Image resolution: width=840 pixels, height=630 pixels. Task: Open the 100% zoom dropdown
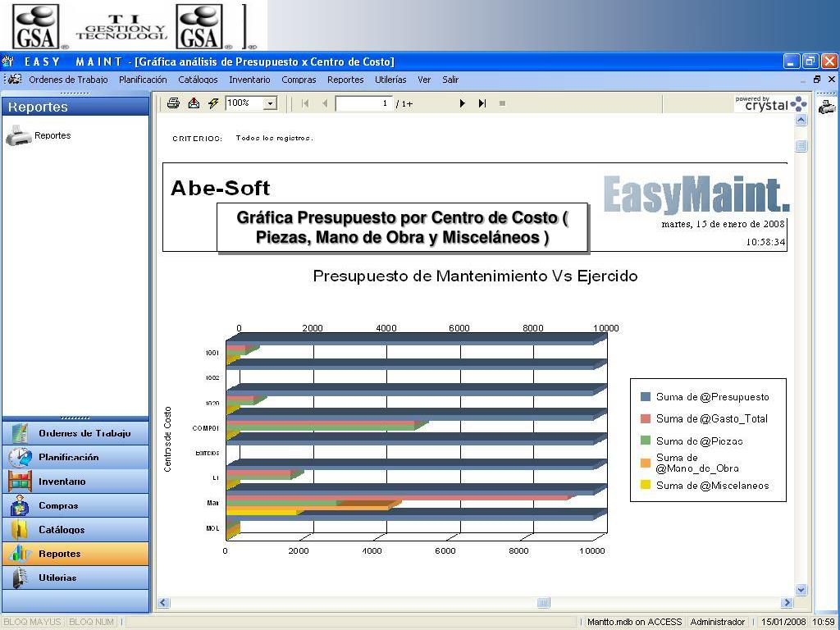pos(271,103)
